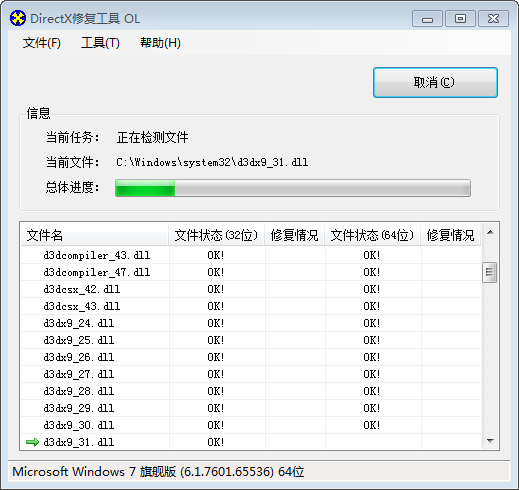Click 32-bit OK! status of d3dcompiler_43.dll
Image resolution: width=519 pixels, height=490 pixels.
[x=216, y=255]
